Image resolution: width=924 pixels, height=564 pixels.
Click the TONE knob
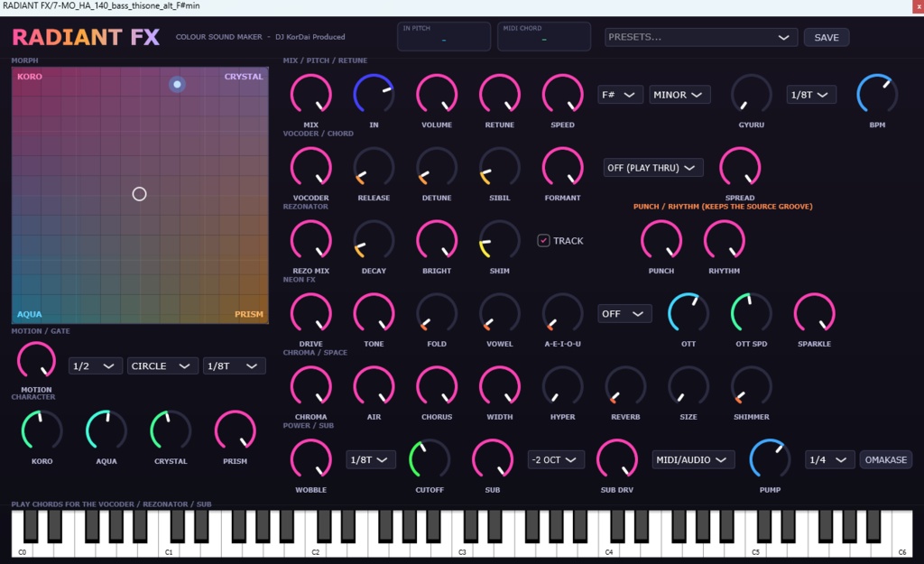(374, 313)
